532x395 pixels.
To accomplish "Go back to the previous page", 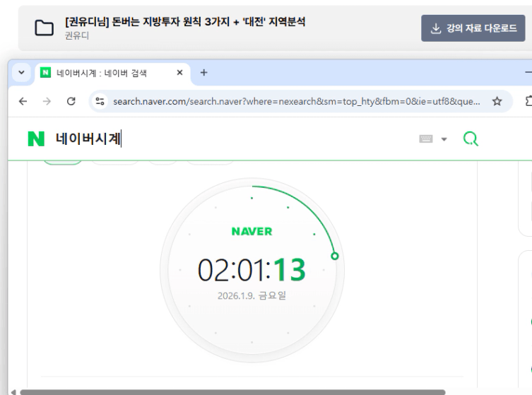I will 23,101.
